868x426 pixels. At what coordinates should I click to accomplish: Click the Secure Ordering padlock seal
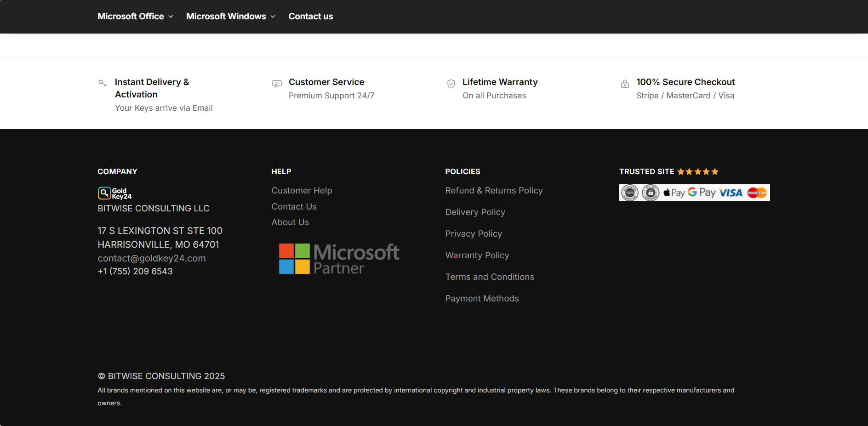[651, 193]
